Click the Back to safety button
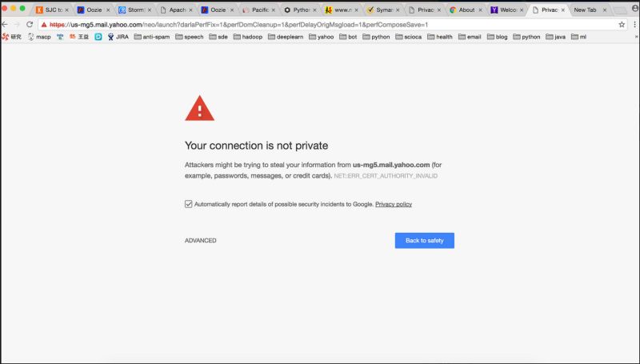The width and height of the screenshot is (640, 364). coord(425,241)
